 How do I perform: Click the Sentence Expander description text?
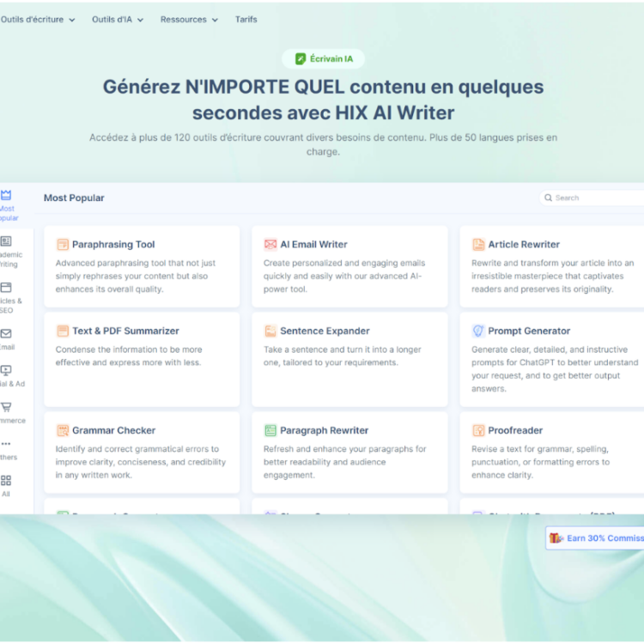pos(342,356)
